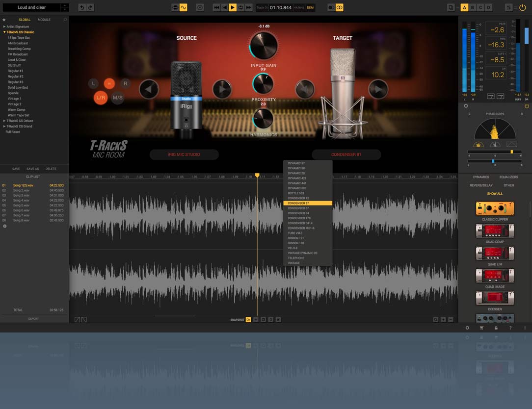The height and width of the screenshot is (409, 532).
Task: Click the settings gear icon at bottom right
Action: pyautogui.click(x=467, y=328)
